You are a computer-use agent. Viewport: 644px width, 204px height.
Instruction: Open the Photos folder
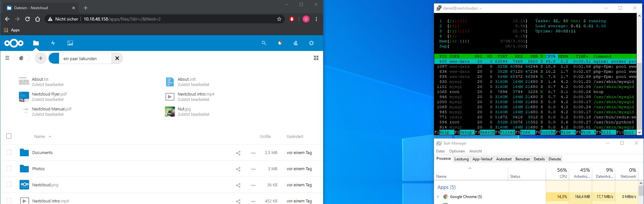pos(39,169)
